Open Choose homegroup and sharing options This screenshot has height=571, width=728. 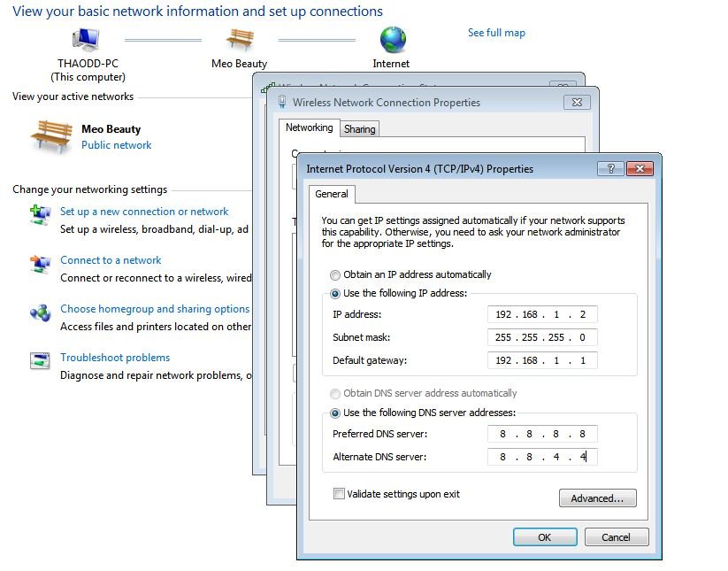pos(155,309)
